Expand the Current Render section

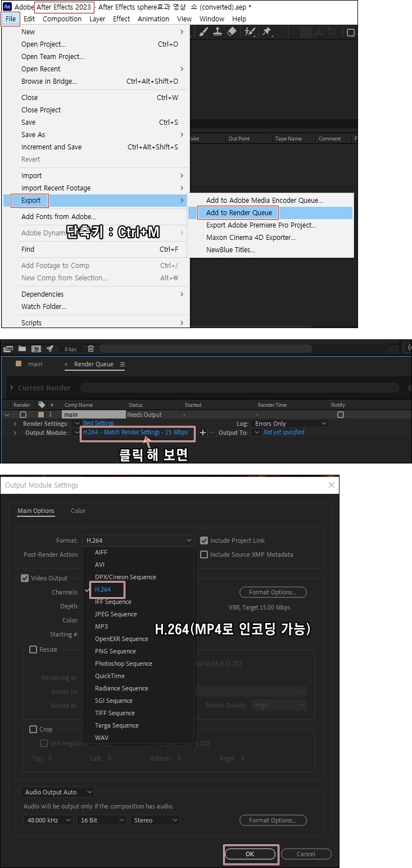click(12, 388)
